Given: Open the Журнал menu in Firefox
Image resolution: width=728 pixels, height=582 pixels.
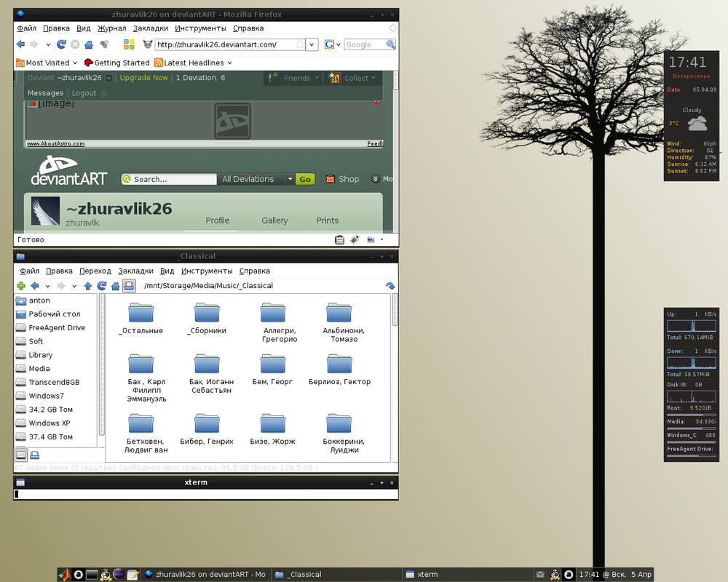Looking at the screenshot, I should pos(111,28).
